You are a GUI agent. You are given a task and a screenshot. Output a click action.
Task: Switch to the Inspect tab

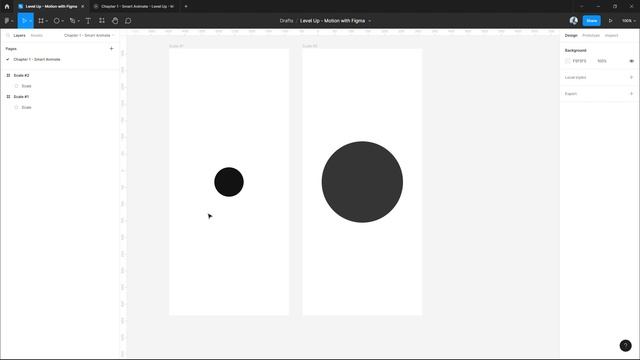tap(611, 36)
